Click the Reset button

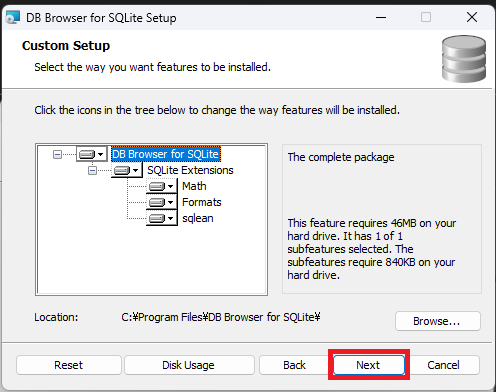(69, 365)
